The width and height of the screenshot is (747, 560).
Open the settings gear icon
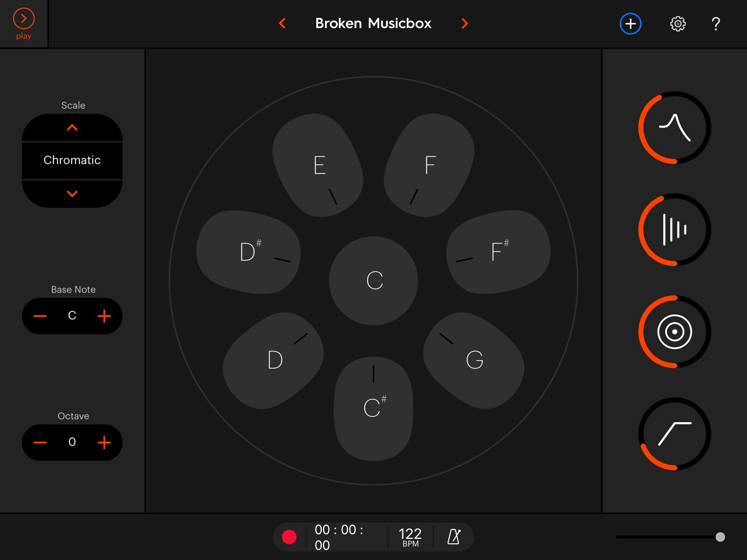pyautogui.click(x=678, y=24)
